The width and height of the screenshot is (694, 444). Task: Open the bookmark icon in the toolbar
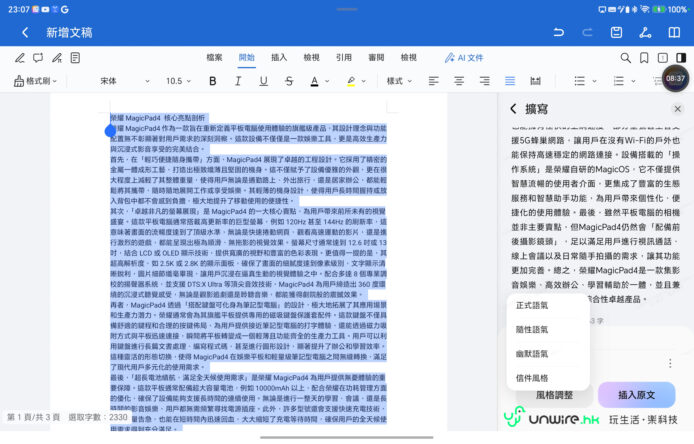coord(644,58)
